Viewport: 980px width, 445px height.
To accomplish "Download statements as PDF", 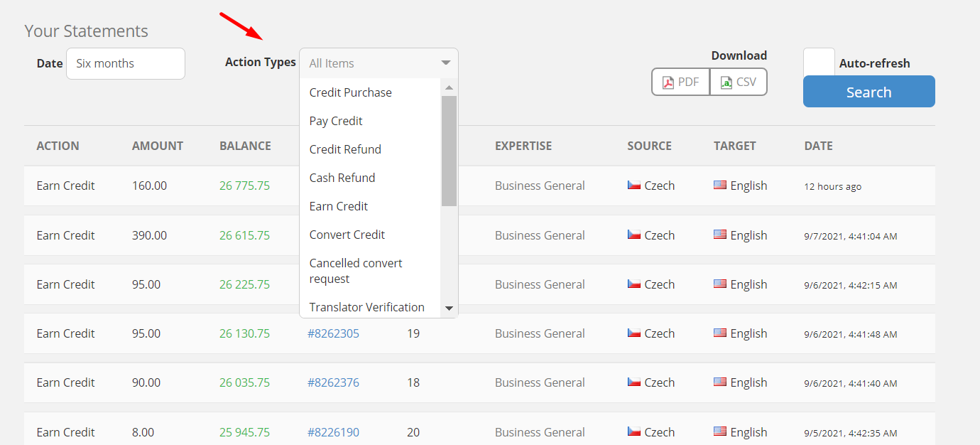I will pyautogui.click(x=680, y=82).
